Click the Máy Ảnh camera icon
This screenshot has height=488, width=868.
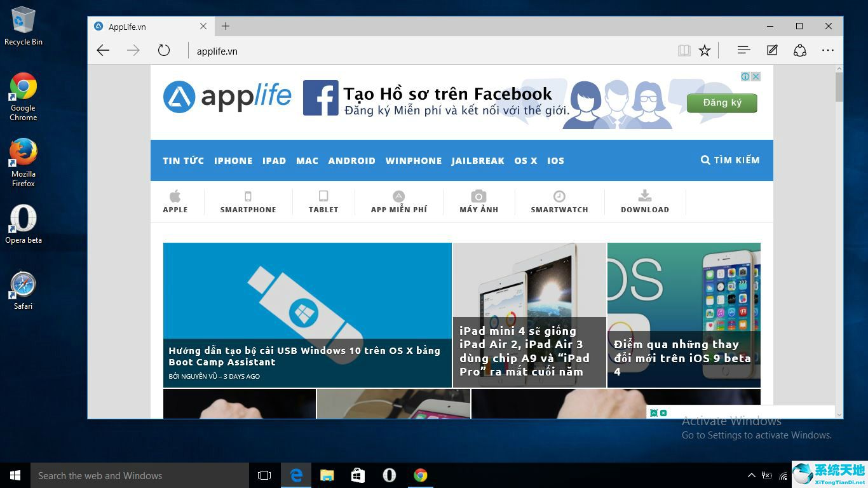[478, 196]
